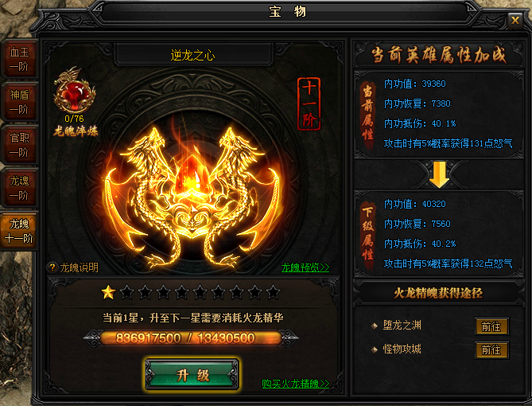Select the 龙魂 一阶 tab

point(18,188)
